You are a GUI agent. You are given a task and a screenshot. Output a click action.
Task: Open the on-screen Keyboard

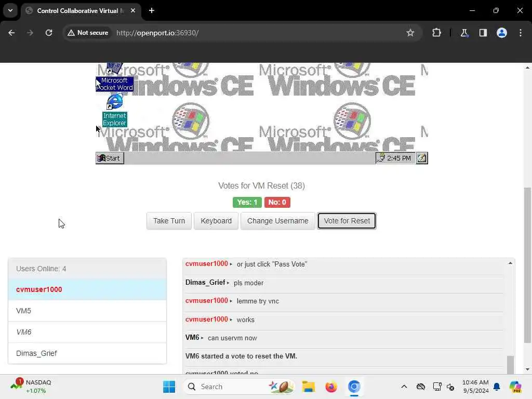point(216,221)
